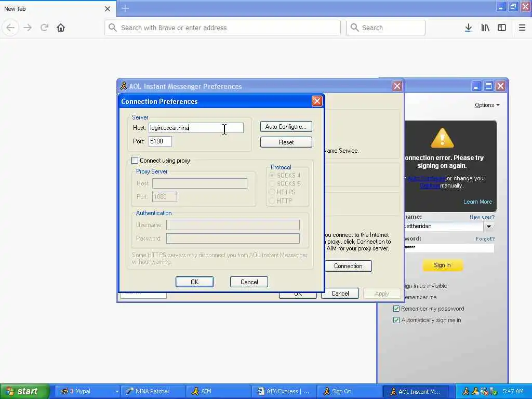
Task: Close the Connection Preferences dialog
Action: (317, 101)
